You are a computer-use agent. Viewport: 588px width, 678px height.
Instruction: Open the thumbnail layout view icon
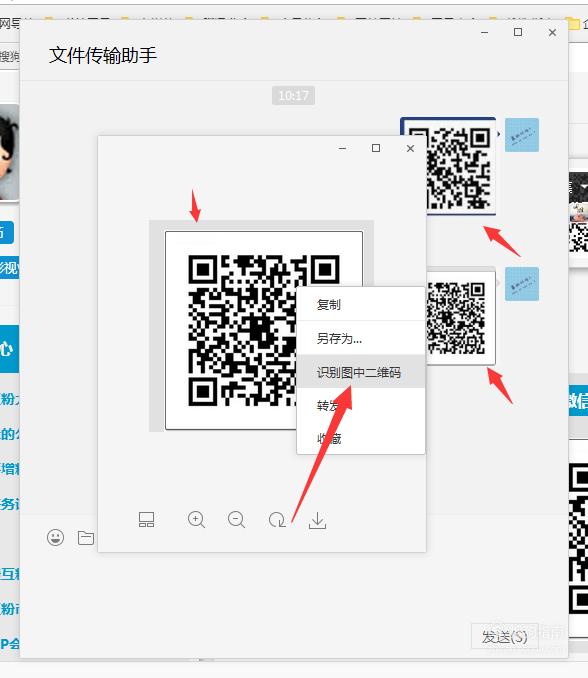point(147,519)
